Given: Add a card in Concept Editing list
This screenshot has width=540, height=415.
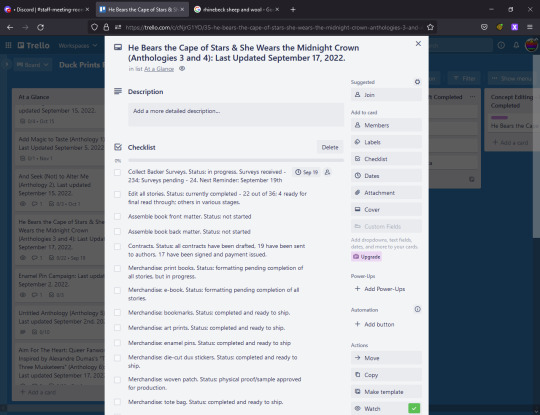Looking at the screenshot, I should (511, 142).
